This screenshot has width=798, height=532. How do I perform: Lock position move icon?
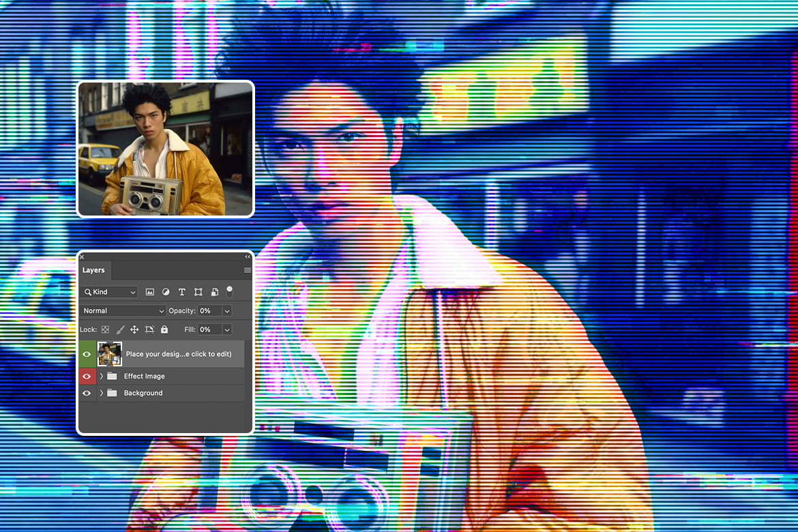pyautogui.click(x=134, y=330)
